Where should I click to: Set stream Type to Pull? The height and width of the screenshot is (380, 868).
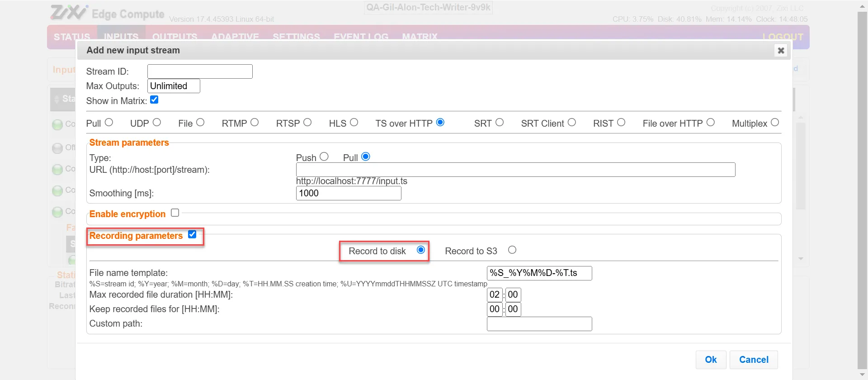click(x=366, y=157)
